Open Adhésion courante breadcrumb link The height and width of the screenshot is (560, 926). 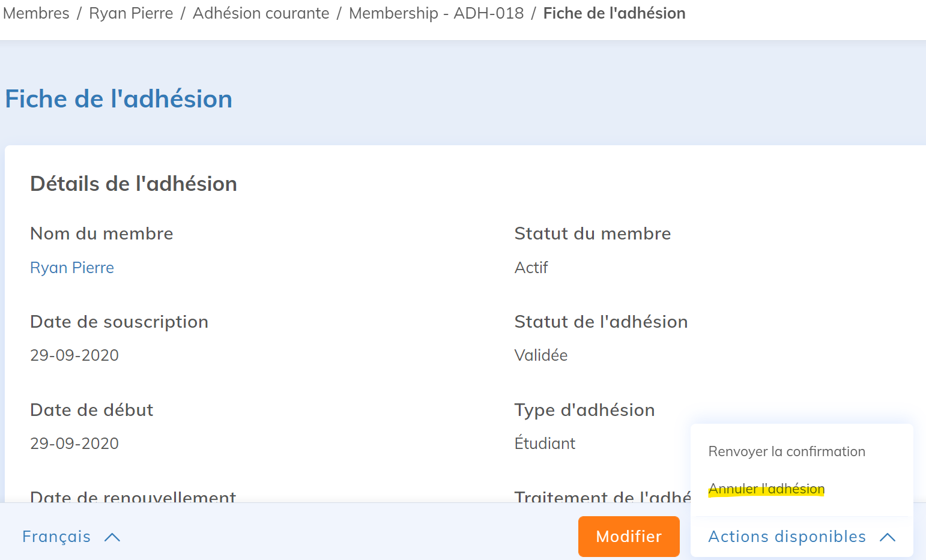click(x=261, y=13)
